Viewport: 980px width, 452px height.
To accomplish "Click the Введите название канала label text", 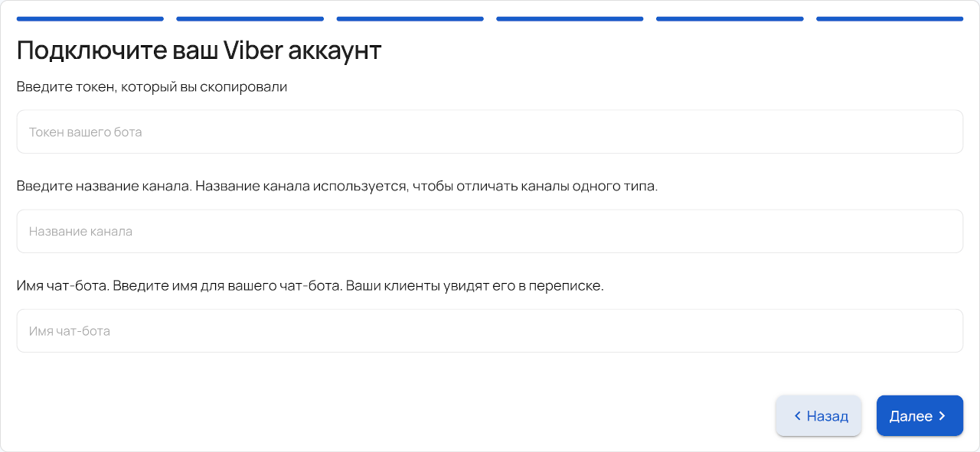I will click(x=103, y=187).
